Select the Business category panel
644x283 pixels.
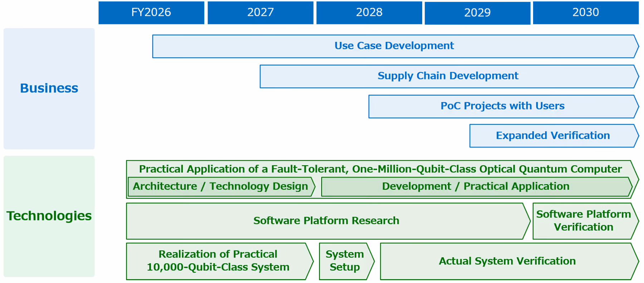click(x=49, y=88)
